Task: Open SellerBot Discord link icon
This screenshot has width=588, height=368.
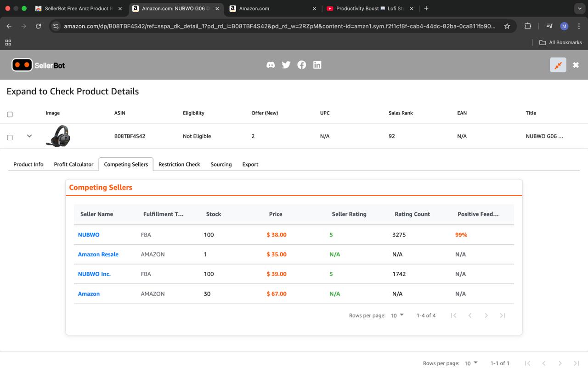Action: coord(271,65)
